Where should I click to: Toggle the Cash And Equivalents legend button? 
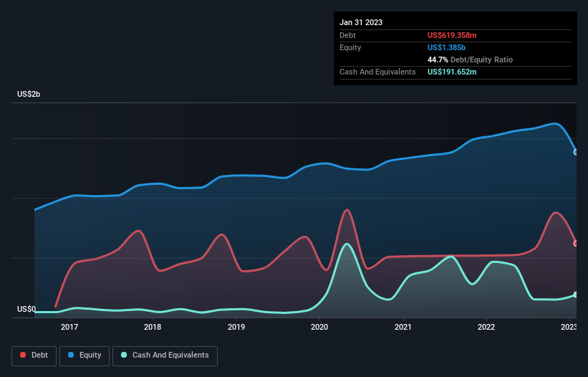tap(165, 355)
